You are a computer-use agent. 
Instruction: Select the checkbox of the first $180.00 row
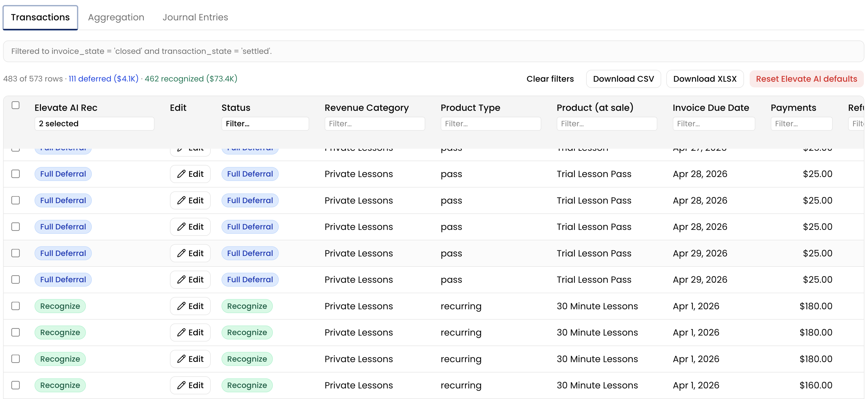click(15, 306)
